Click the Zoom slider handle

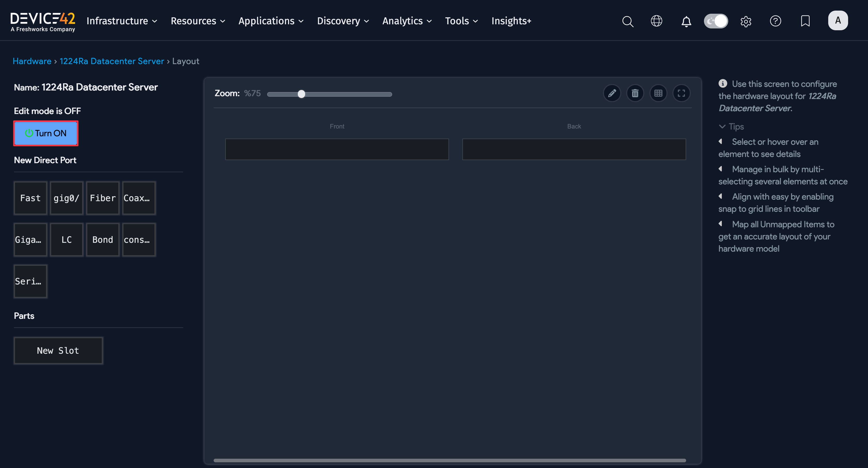(x=301, y=94)
